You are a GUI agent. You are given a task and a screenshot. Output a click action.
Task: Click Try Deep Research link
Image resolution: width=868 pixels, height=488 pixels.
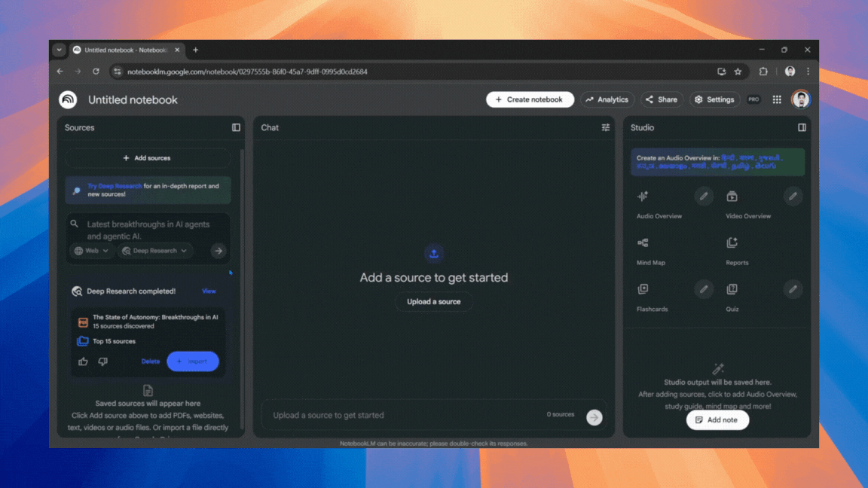point(115,186)
